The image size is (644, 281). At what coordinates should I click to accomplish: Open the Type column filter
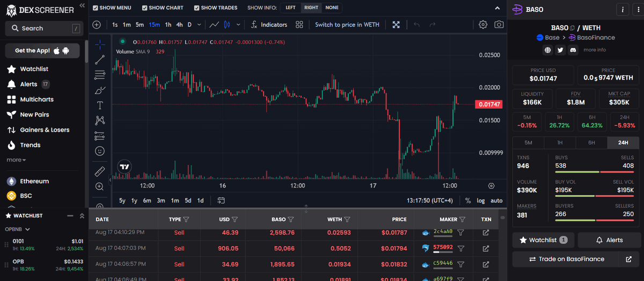(x=186, y=219)
